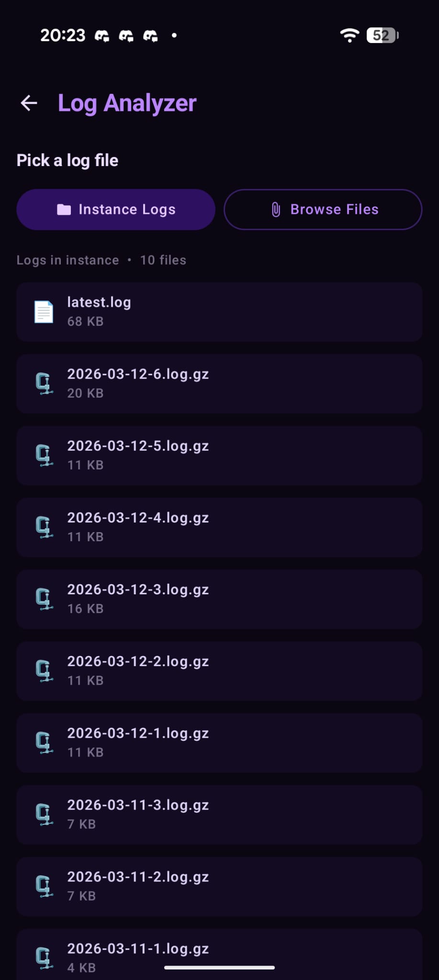Viewport: 439px width, 980px height.
Task: Tap the gzip clamp icon for 2026-03-12-6.log.gz
Action: coord(43,383)
